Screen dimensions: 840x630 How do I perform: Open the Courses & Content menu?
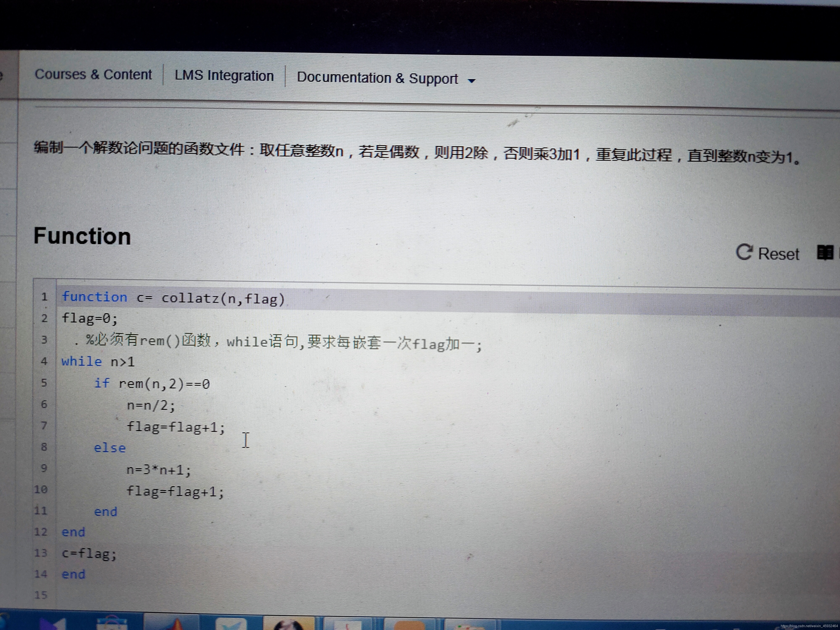pyautogui.click(x=93, y=74)
